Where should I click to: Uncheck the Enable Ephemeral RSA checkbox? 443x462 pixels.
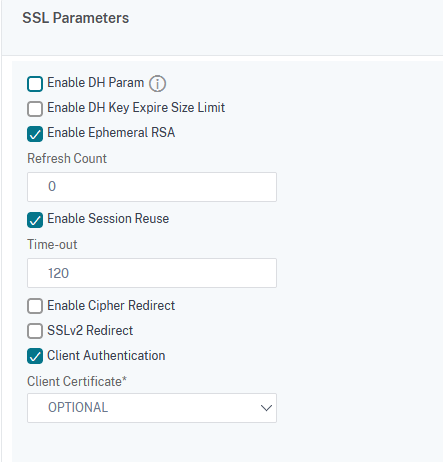35,134
